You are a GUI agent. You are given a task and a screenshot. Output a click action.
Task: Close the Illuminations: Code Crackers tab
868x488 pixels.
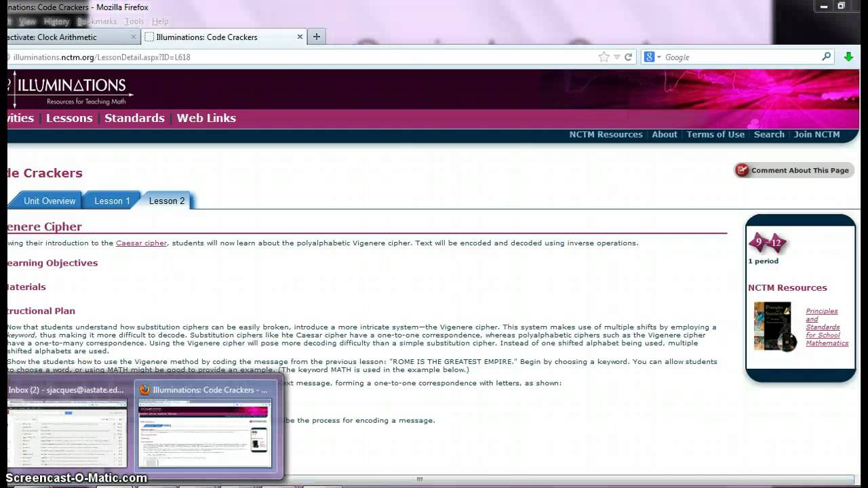coord(300,37)
